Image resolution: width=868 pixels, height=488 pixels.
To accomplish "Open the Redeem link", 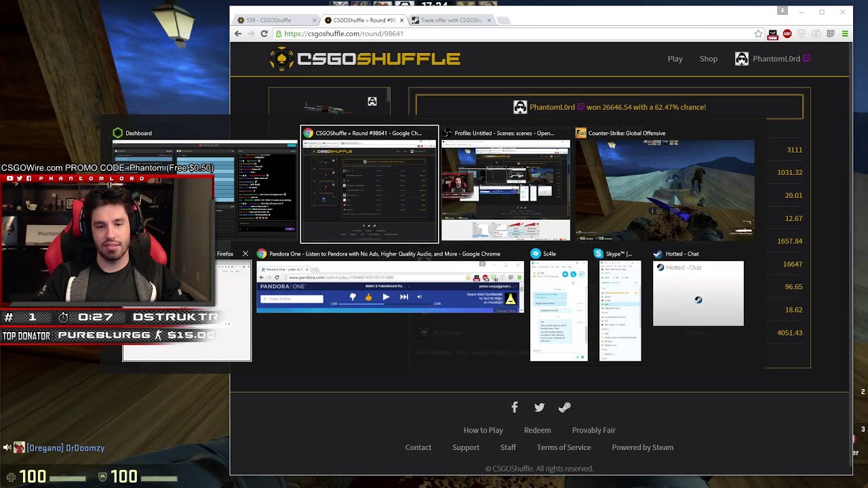I will click(x=537, y=430).
